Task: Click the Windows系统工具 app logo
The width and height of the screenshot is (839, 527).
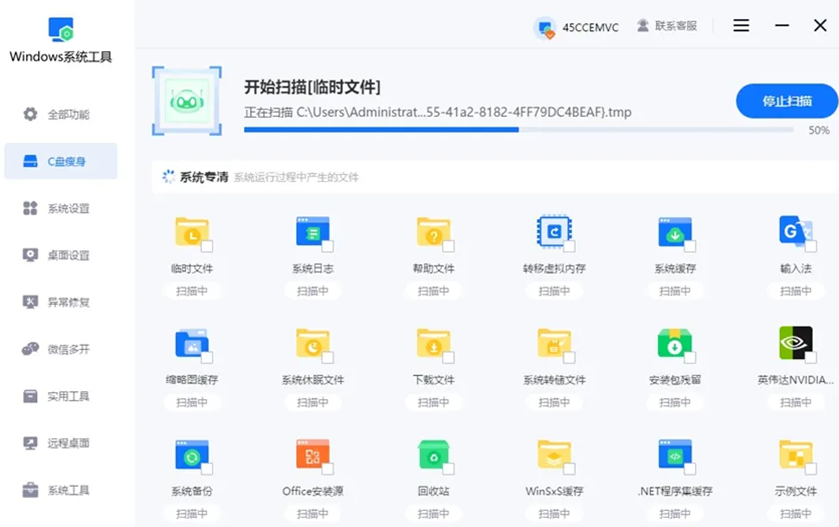Action: [61, 29]
